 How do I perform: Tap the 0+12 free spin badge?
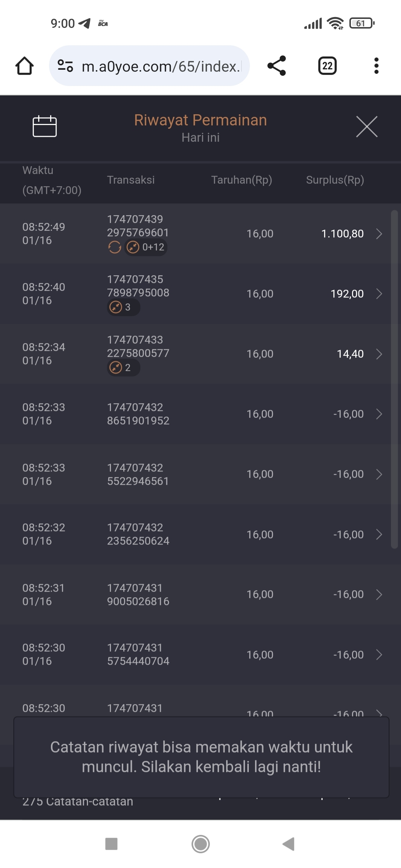click(146, 247)
